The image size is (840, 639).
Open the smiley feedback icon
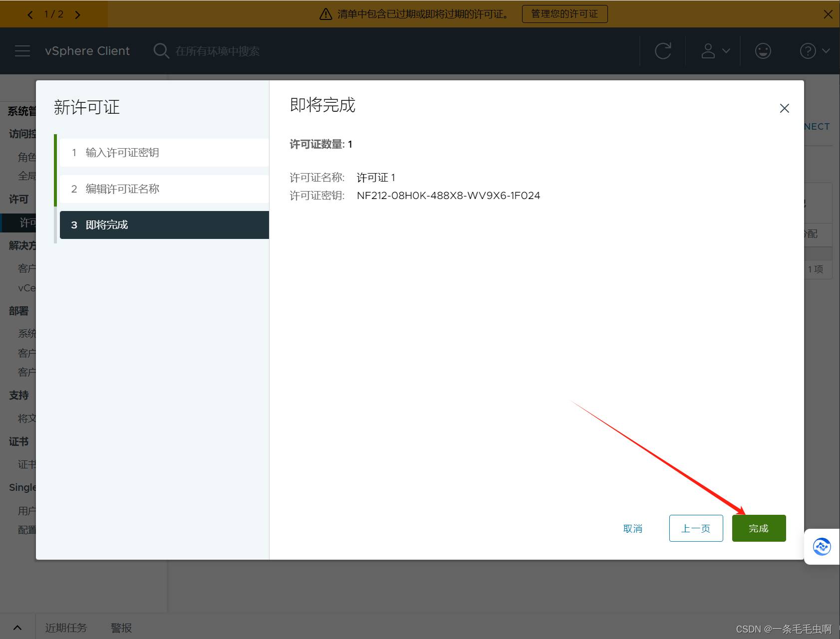(763, 51)
